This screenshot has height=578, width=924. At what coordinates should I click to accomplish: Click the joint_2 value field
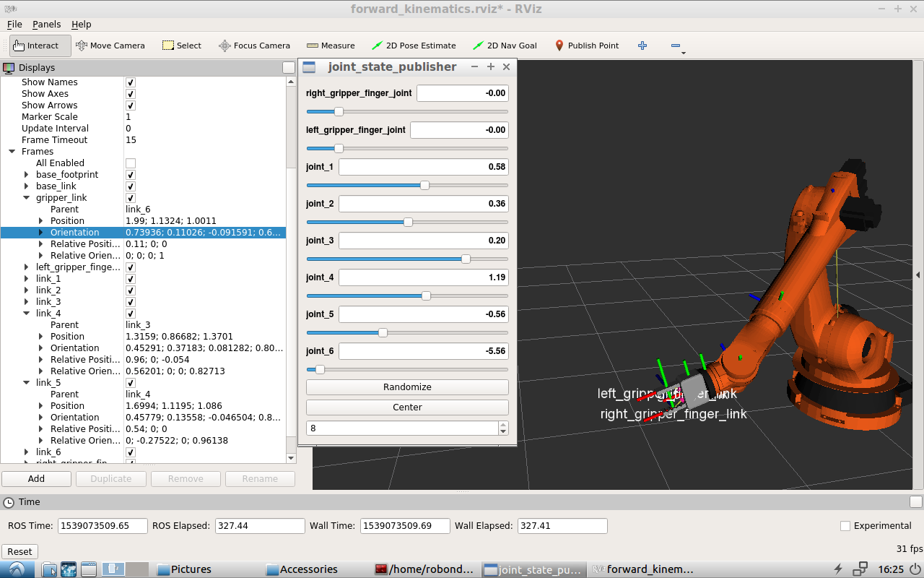point(424,204)
